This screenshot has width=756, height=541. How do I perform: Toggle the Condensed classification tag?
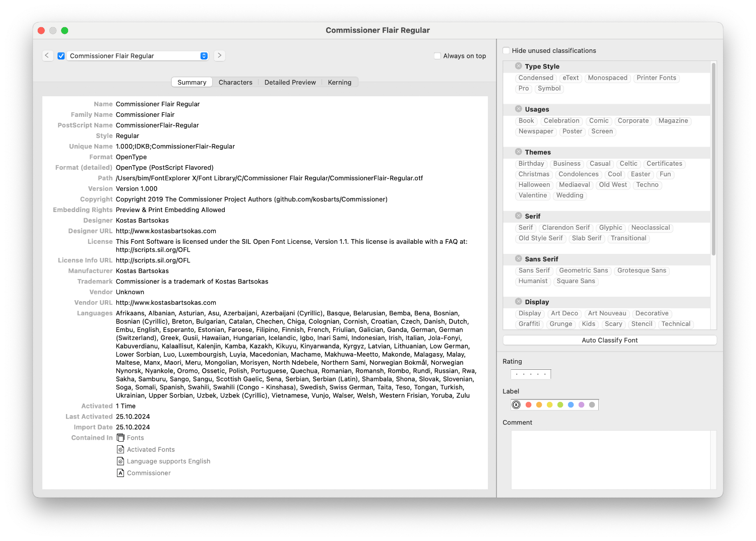point(536,78)
